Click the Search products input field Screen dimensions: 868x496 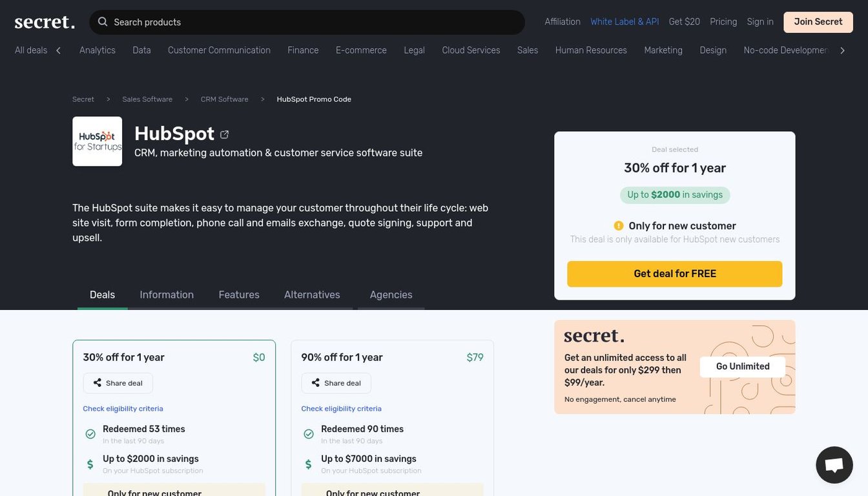pyautogui.click(x=258, y=21)
